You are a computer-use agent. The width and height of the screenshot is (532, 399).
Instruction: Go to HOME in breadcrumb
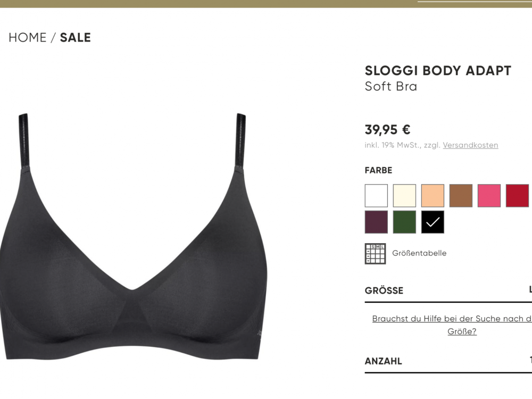tap(28, 37)
